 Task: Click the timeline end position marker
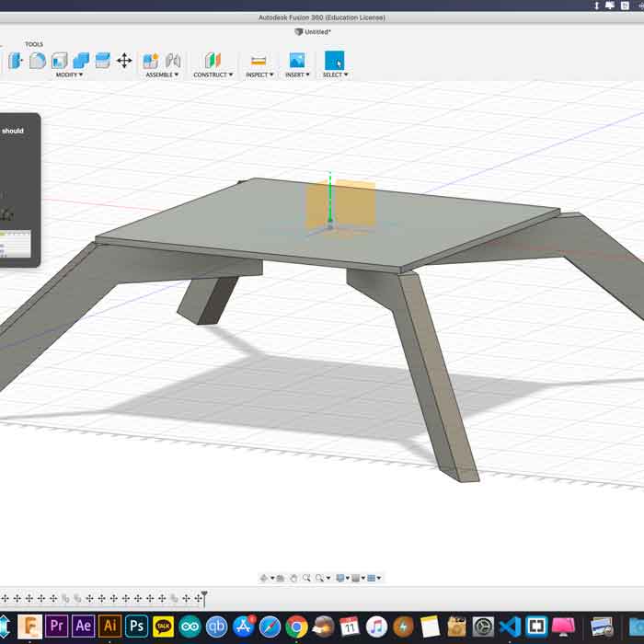click(x=204, y=598)
